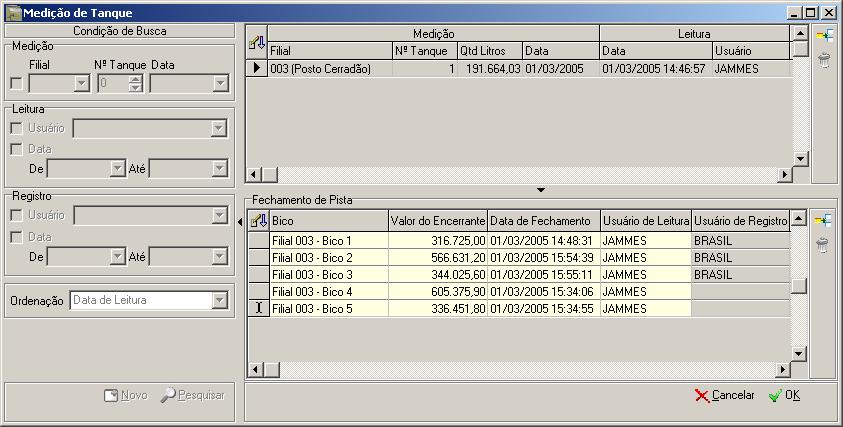Open the Registro Usuário dropdown
This screenshot has width=843, height=427.
pos(219,216)
